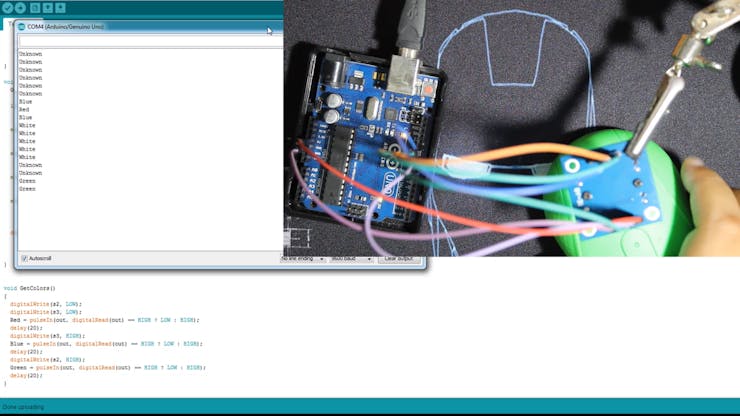Click the "Red = pulseIn" code line
The height and width of the screenshot is (416, 740).
pyautogui.click(x=105, y=320)
